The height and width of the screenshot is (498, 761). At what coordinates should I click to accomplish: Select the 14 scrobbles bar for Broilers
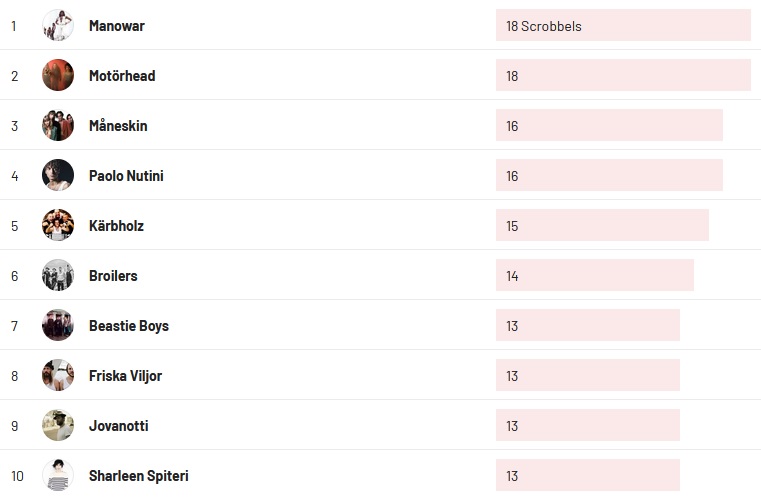[594, 276]
